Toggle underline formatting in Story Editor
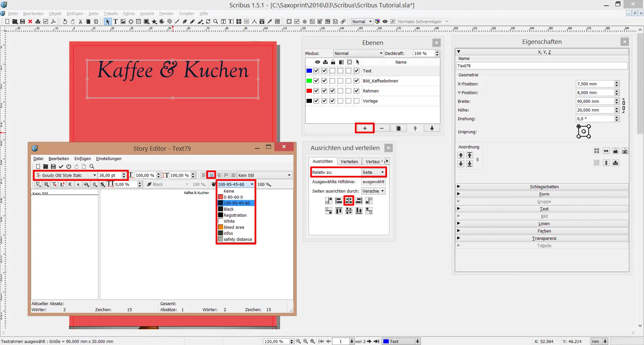 [x=38, y=184]
